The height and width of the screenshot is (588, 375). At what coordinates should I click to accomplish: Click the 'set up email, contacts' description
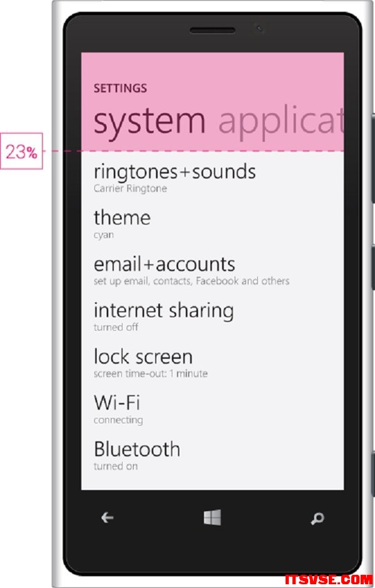click(191, 281)
